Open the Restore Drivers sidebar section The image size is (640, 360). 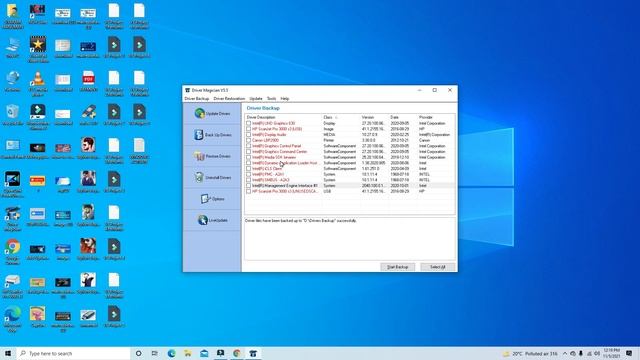[x=212, y=156]
